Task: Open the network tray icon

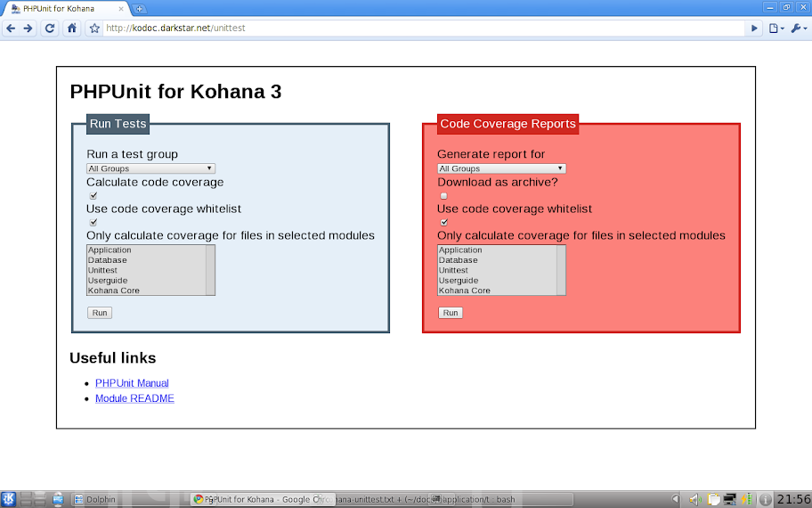Action: click(730, 500)
